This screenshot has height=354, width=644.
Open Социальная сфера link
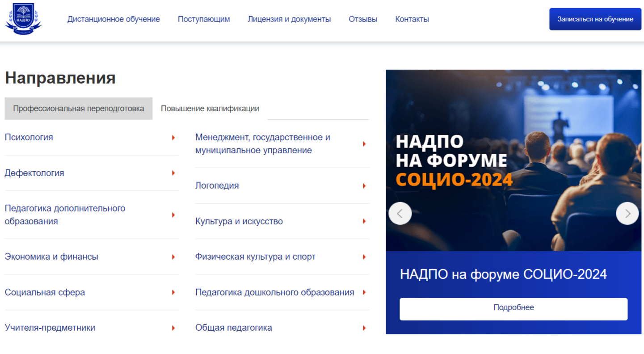(x=45, y=292)
